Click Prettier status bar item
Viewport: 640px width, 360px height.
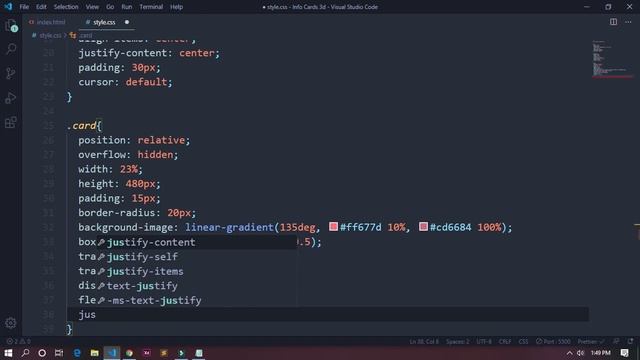click(x=591, y=342)
